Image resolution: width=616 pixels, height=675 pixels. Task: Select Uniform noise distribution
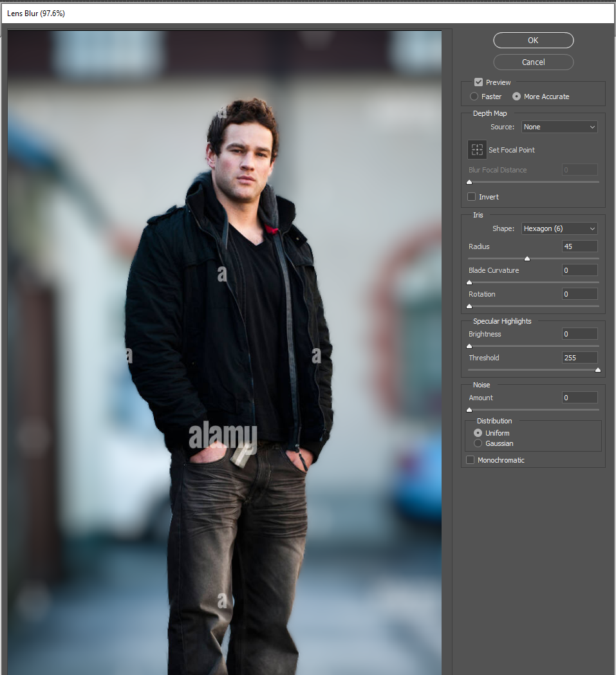pos(478,432)
